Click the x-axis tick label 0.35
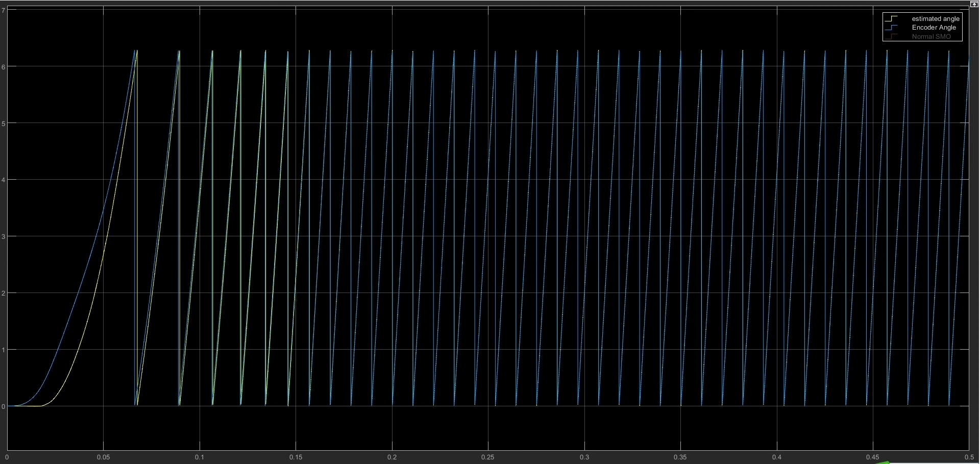980x464 pixels. click(680, 457)
